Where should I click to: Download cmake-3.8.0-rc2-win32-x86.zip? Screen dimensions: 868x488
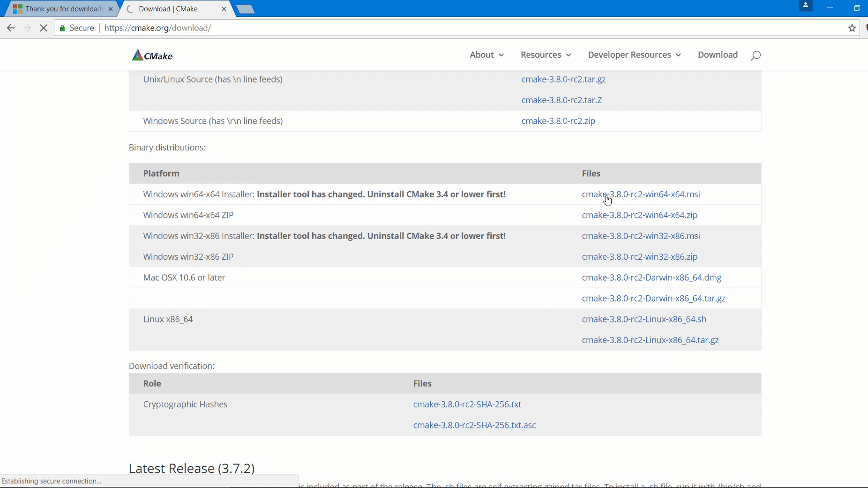point(639,257)
